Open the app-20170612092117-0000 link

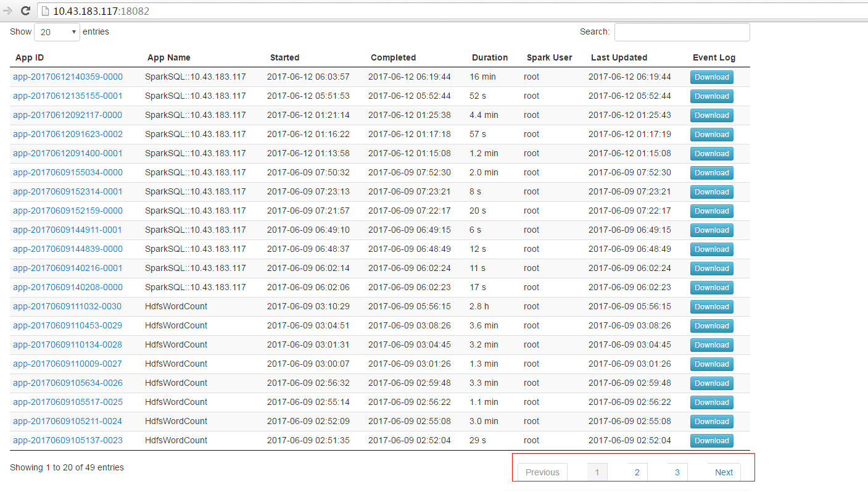68,115
